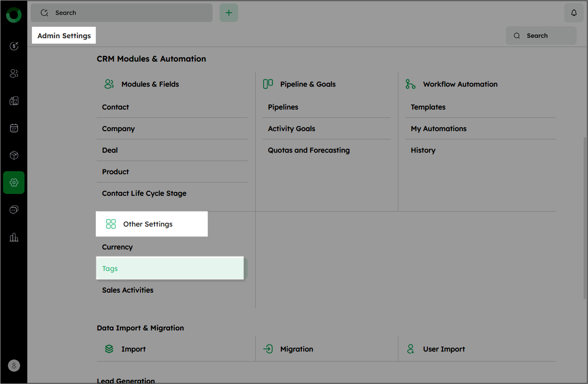Open Currency under Other Settings
Image resolution: width=588 pixels, height=384 pixels.
click(x=117, y=247)
